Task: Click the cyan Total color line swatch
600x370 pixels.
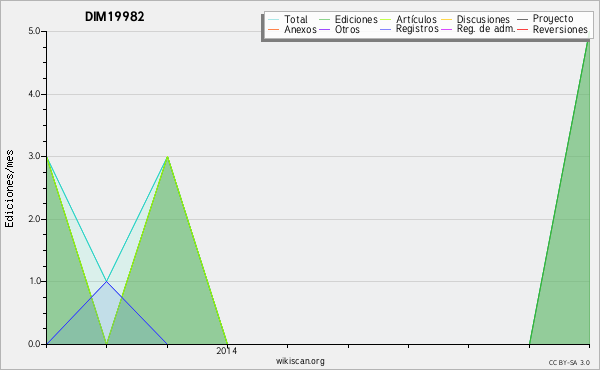Action: coord(274,19)
